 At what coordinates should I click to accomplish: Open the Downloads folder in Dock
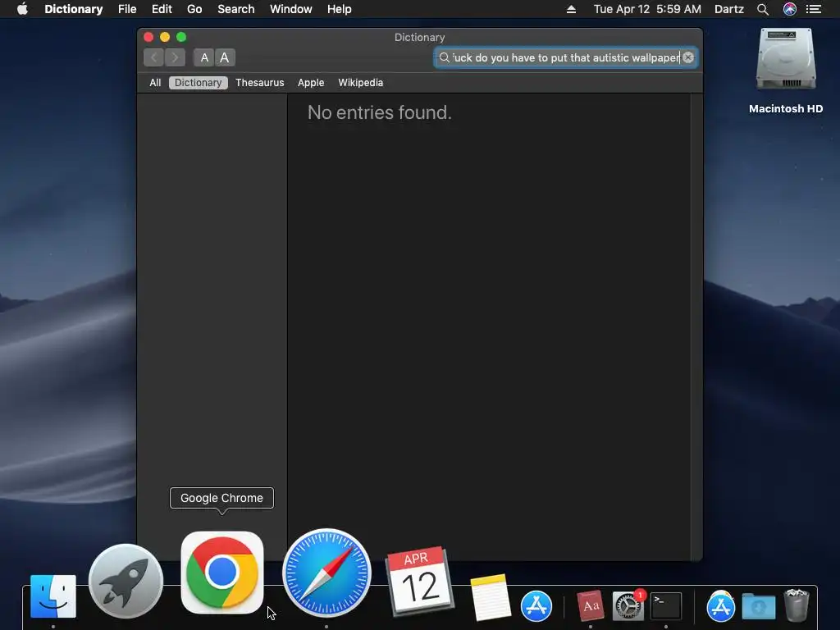click(x=759, y=606)
